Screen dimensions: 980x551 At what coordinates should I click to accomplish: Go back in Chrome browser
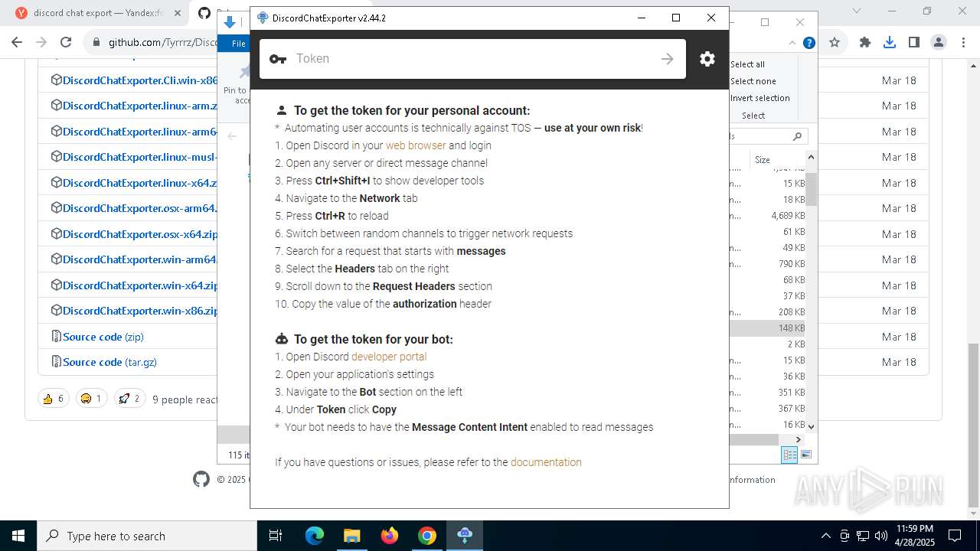tap(17, 43)
